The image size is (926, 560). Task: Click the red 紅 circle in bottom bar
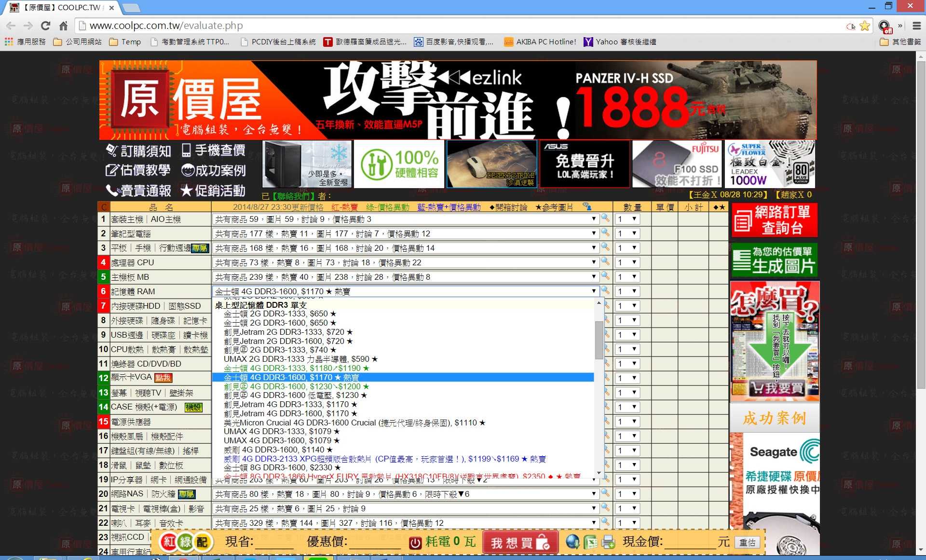pyautogui.click(x=169, y=542)
